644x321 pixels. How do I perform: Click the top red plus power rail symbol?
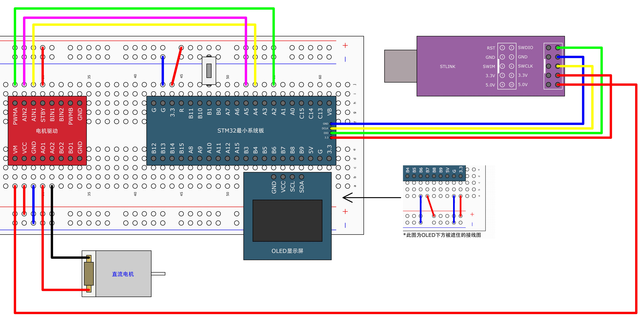(345, 45)
